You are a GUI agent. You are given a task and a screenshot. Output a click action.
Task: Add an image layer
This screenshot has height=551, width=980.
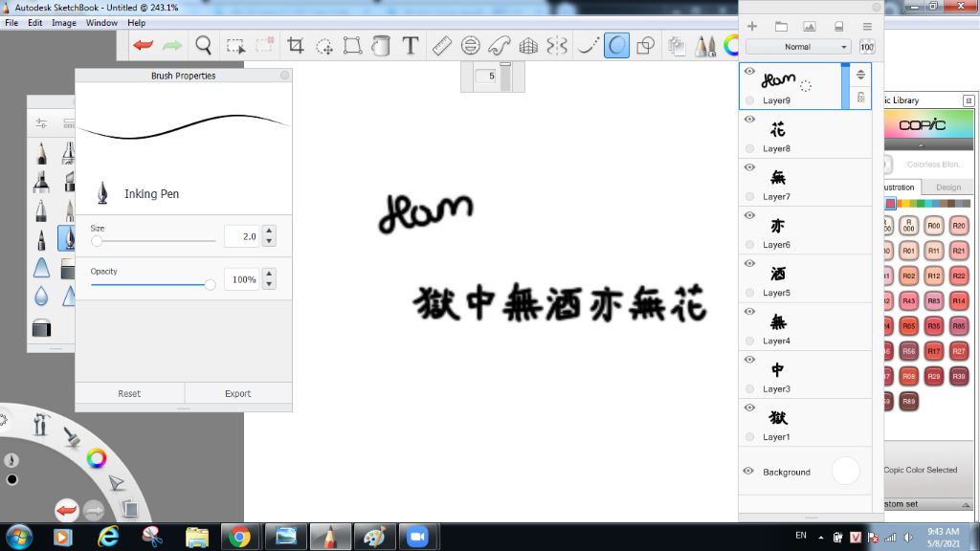[810, 26]
